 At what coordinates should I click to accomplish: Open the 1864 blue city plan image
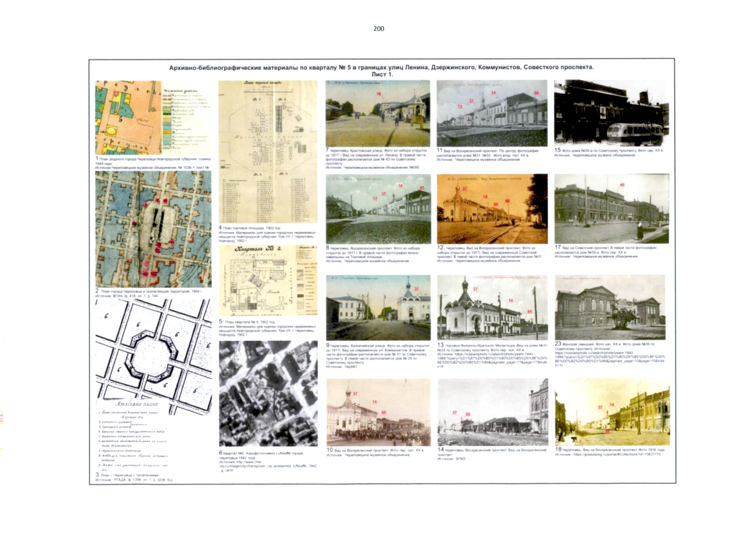(153, 229)
